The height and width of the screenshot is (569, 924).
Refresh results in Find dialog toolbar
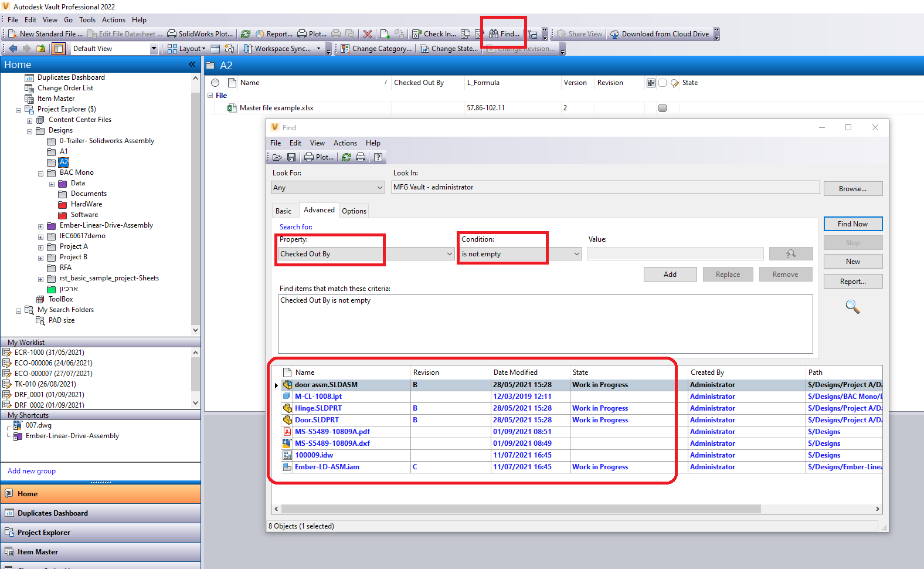pos(346,157)
